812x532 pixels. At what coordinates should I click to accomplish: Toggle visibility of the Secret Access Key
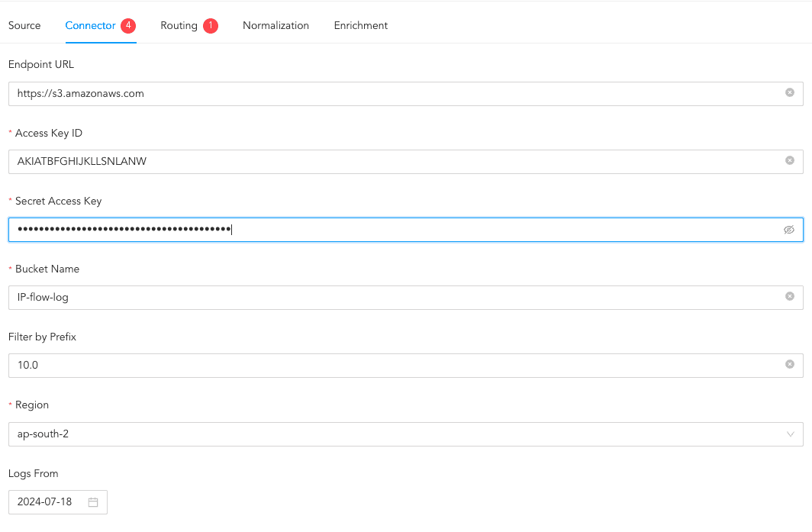(789, 229)
